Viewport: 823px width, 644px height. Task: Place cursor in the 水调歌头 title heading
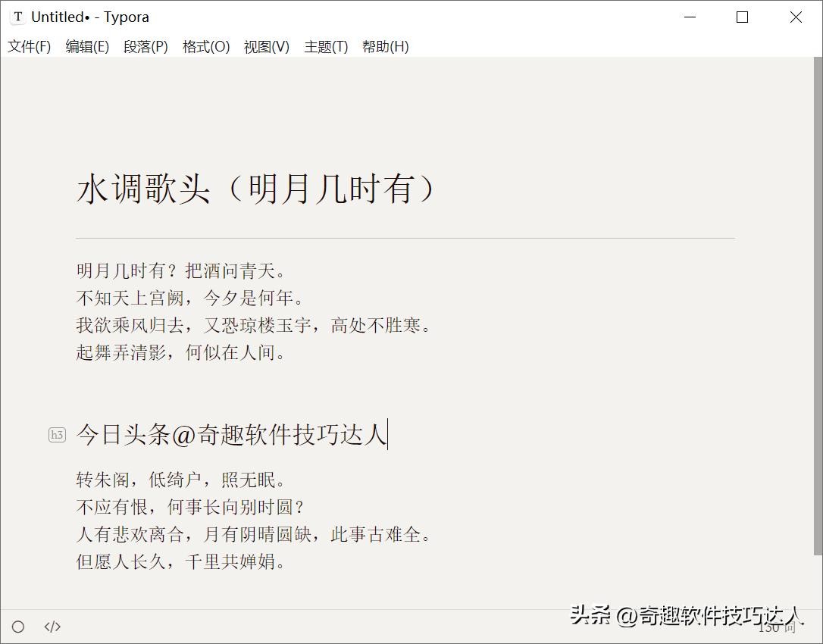pos(256,189)
